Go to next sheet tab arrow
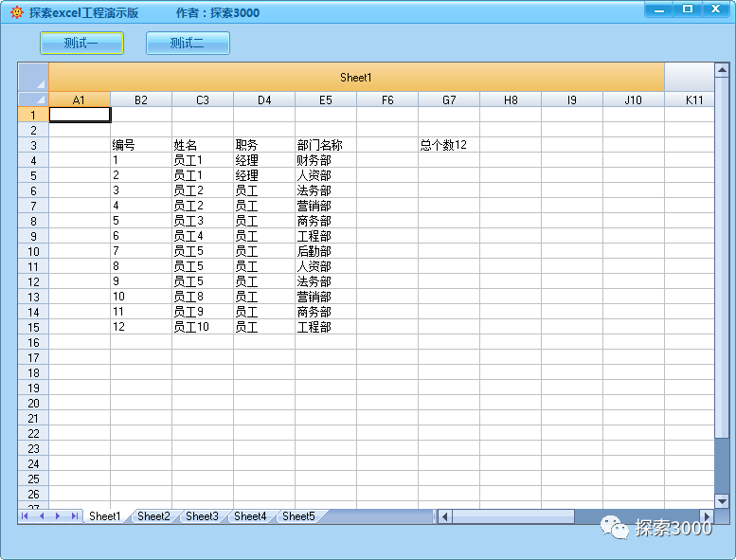This screenshot has height=560, width=736. (58, 516)
